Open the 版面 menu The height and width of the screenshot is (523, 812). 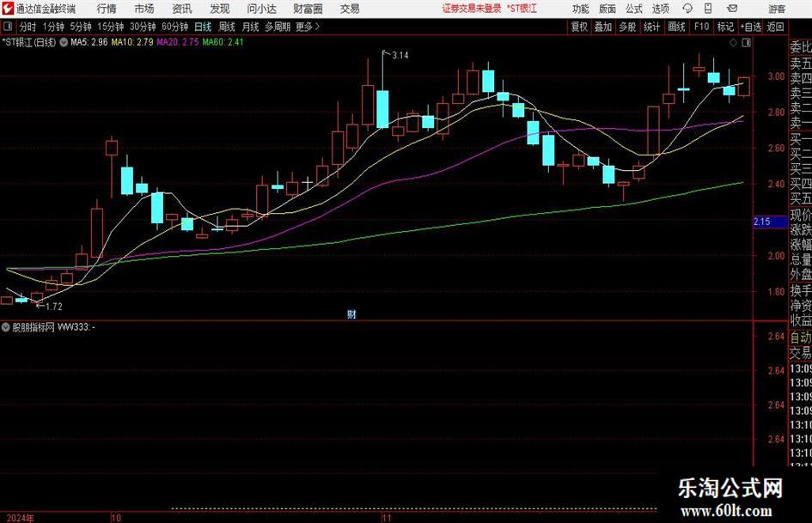pyautogui.click(x=607, y=9)
